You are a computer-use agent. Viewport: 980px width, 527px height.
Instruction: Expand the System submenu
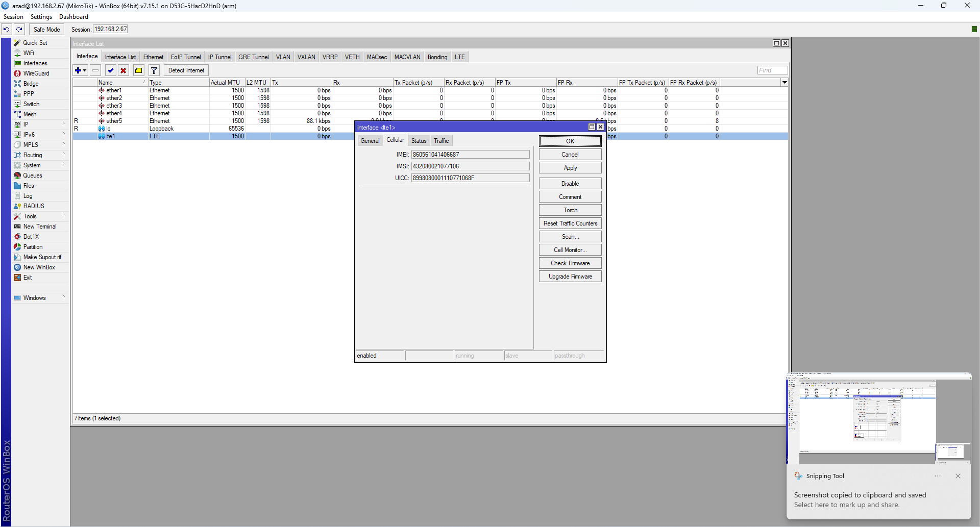64,165
